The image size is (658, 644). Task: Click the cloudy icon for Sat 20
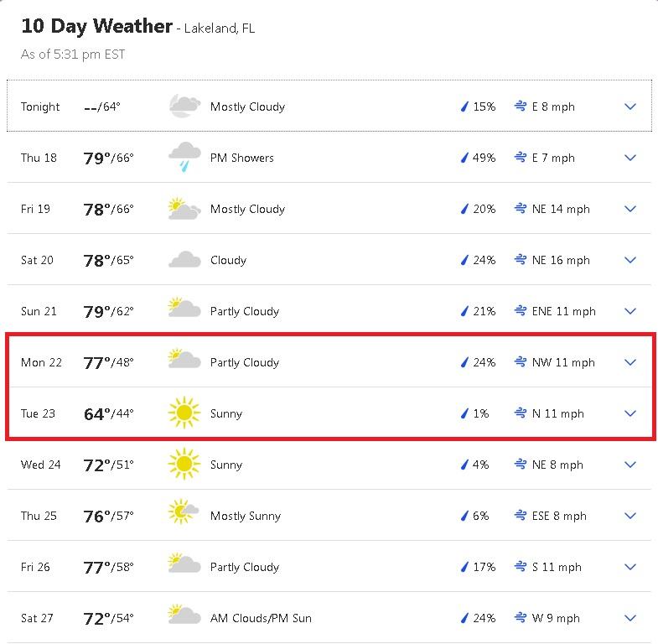184,259
